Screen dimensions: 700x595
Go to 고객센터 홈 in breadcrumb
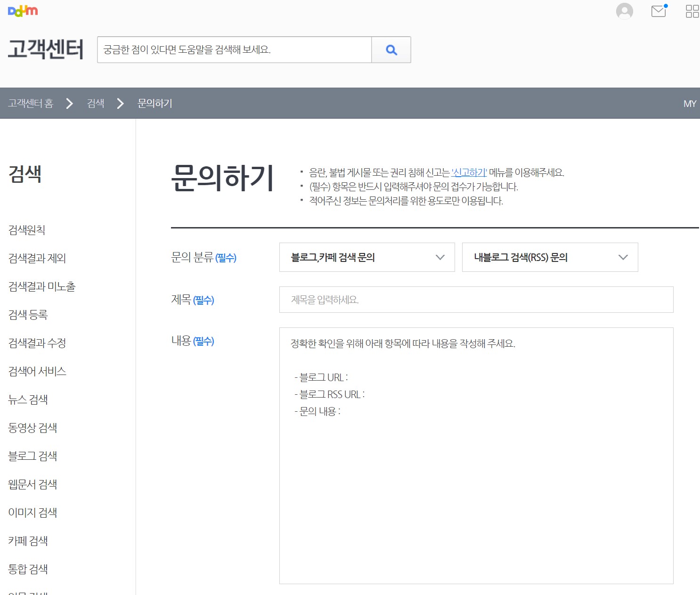tap(31, 103)
